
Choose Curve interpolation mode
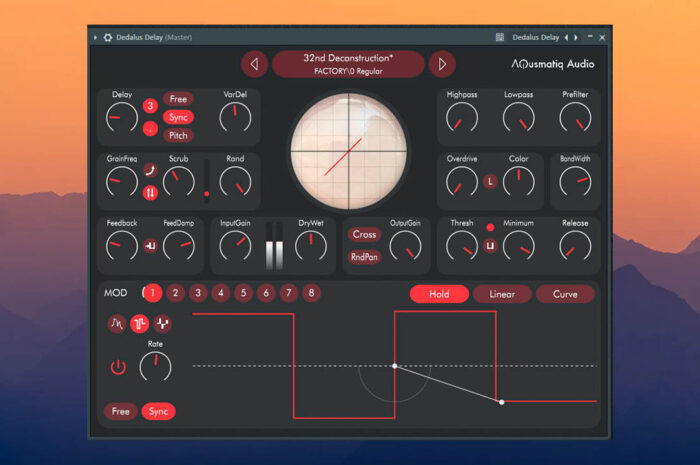tap(565, 294)
